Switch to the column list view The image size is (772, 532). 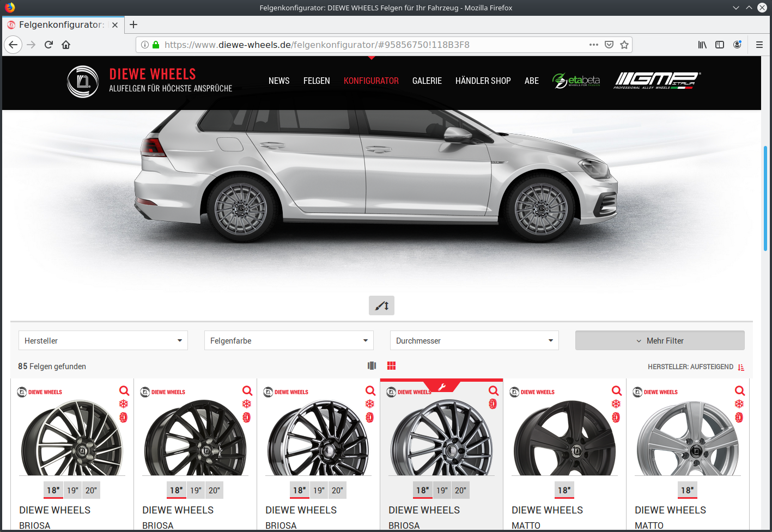click(372, 366)
